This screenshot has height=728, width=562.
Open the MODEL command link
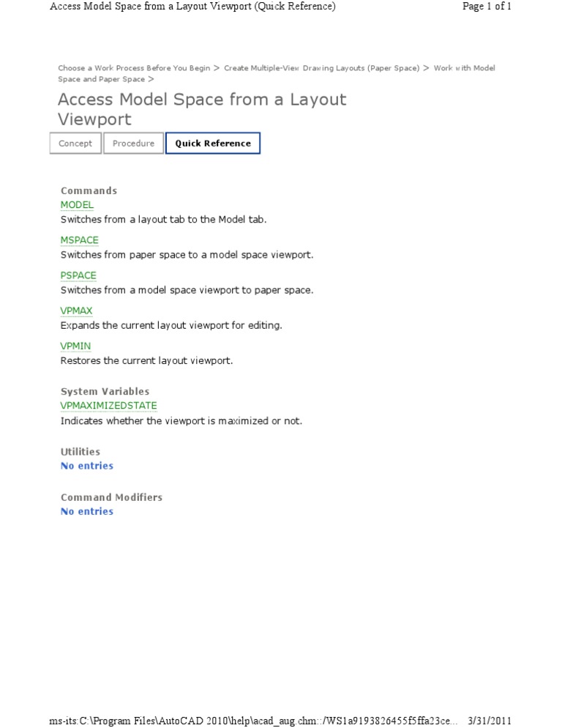tap(77, 205)
